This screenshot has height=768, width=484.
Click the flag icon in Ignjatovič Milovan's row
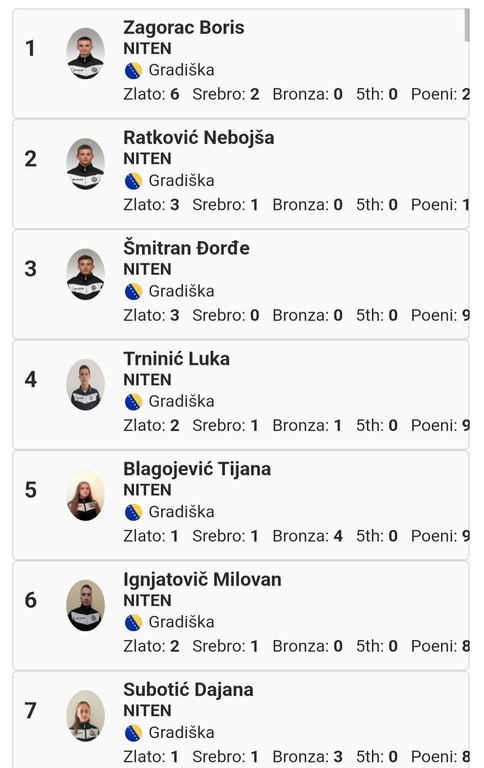click(x=133, y=623)
